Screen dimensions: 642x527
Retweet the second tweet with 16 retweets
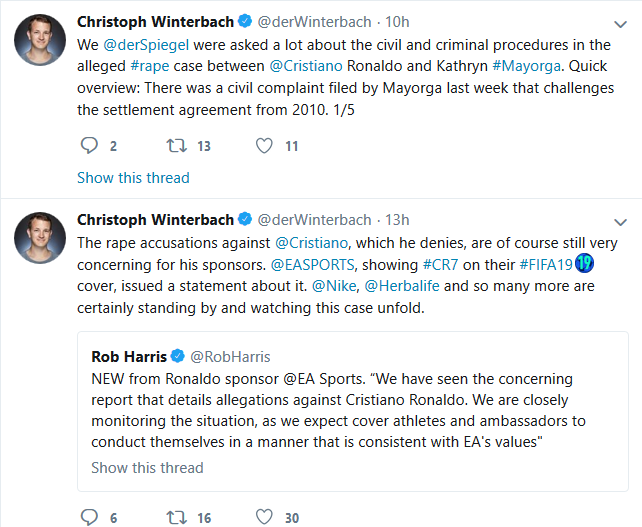click(x=175, y=517)
